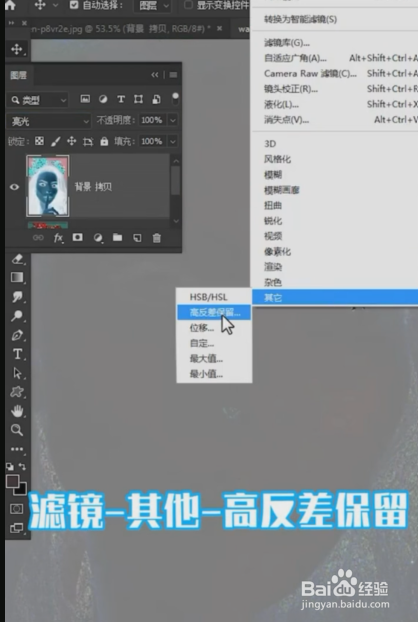Choose 位移 from the submenu
Screen dimensions: 418x622
214,328
